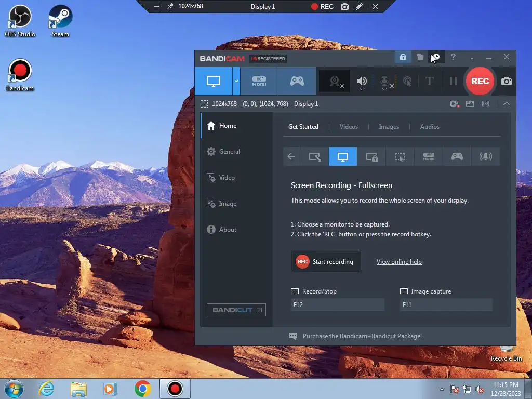Click the back arrow in mode selector
Screen dimensions: 532x399
pos(291,156)
